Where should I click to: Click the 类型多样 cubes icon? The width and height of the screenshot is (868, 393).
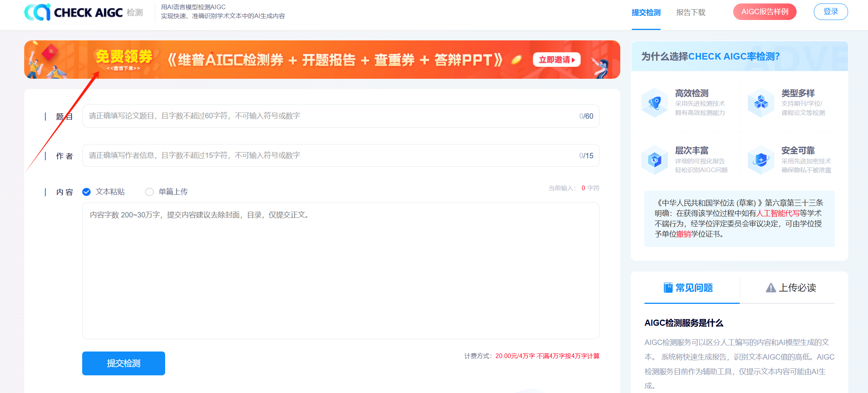[x=760, y=103]
